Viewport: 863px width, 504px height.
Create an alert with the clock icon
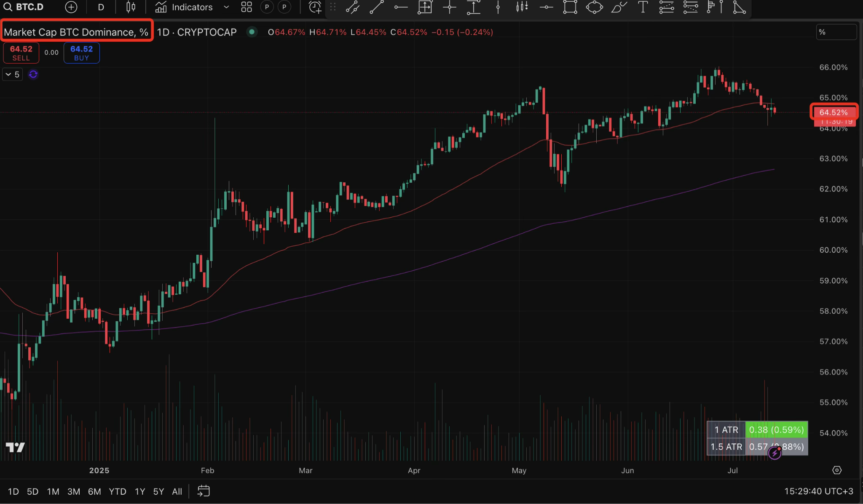click(x=315, y=7)
